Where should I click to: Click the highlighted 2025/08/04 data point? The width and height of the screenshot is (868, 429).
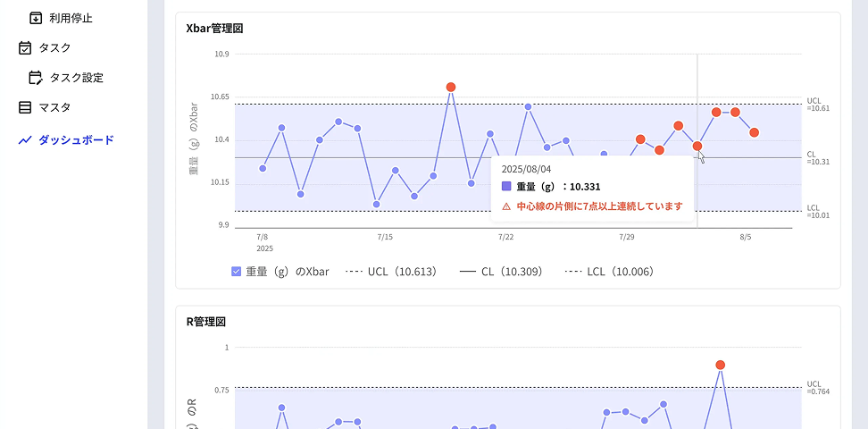point(697,147)
